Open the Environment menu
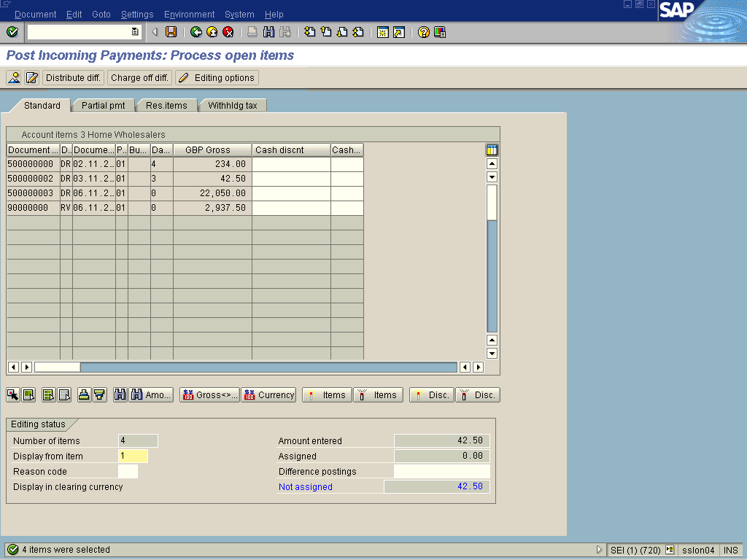 point(189,15)
